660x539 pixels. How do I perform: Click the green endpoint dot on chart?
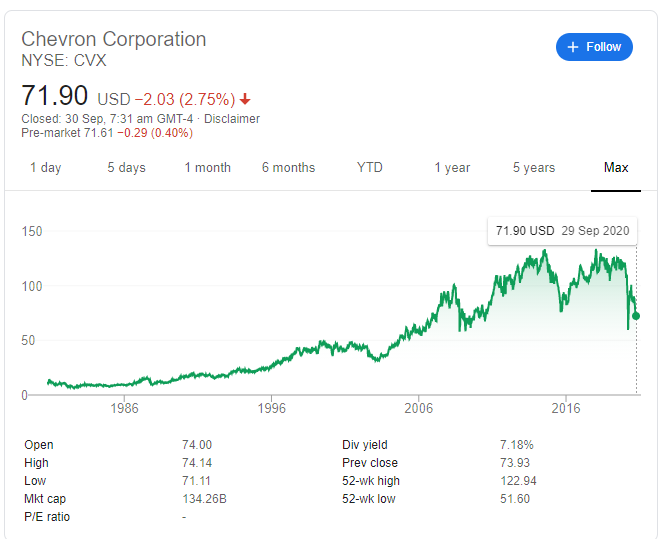[636, 316]
